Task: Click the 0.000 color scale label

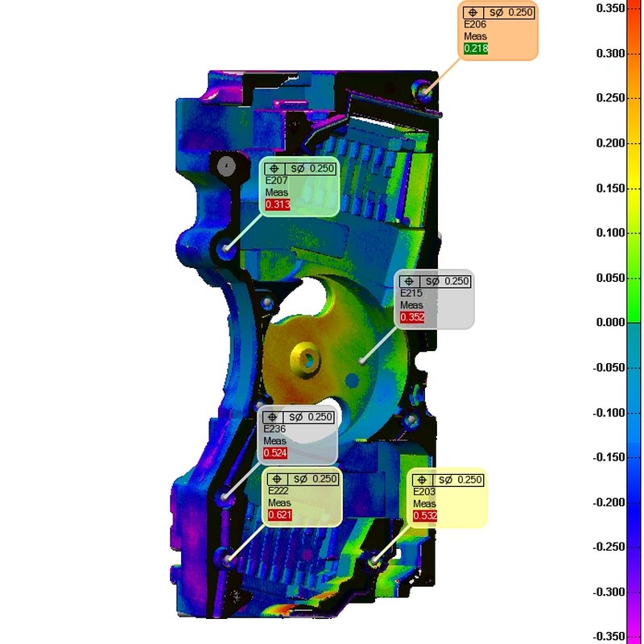Action: (x=610, y=323)
